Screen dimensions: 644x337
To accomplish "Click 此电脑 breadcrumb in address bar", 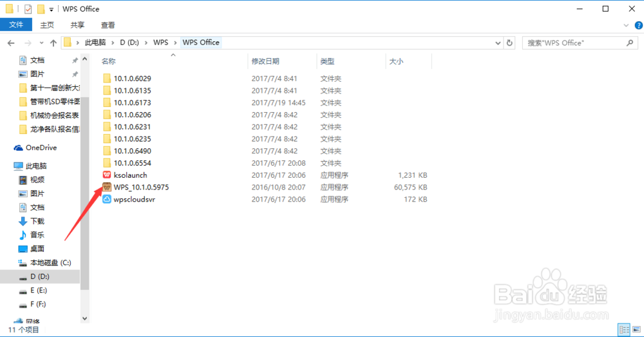I will click(95, 43).
